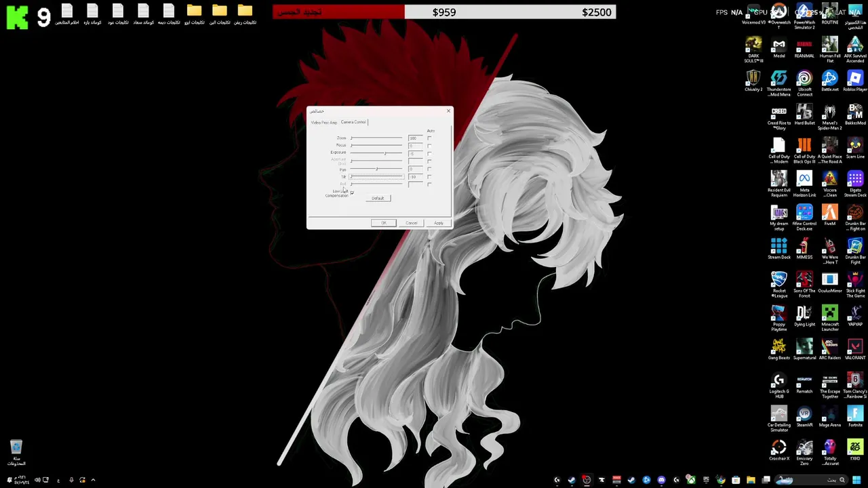This screenshot has width=868, height=488.
Task: Enable Auto checkbox for Focus
Action: click(429, 146)
